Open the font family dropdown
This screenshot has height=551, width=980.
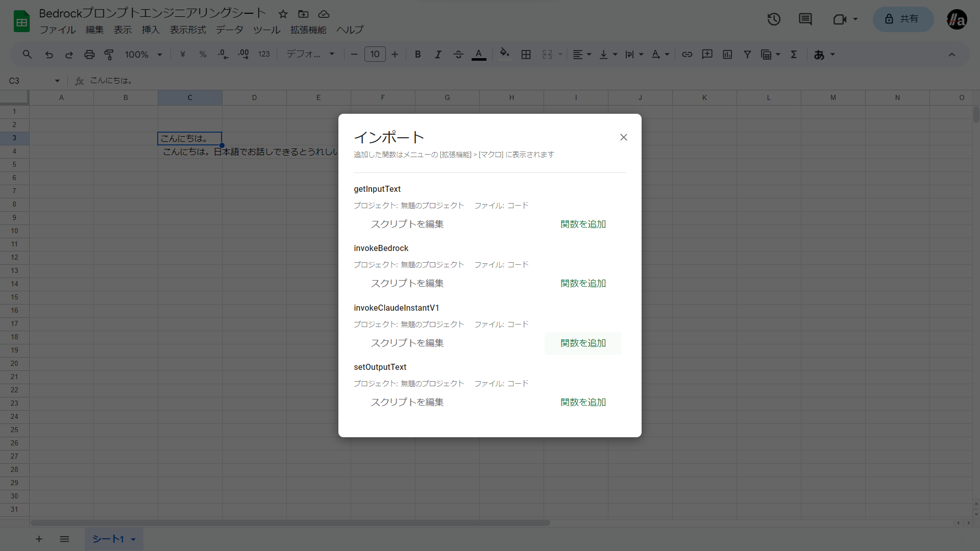(310, 55)
